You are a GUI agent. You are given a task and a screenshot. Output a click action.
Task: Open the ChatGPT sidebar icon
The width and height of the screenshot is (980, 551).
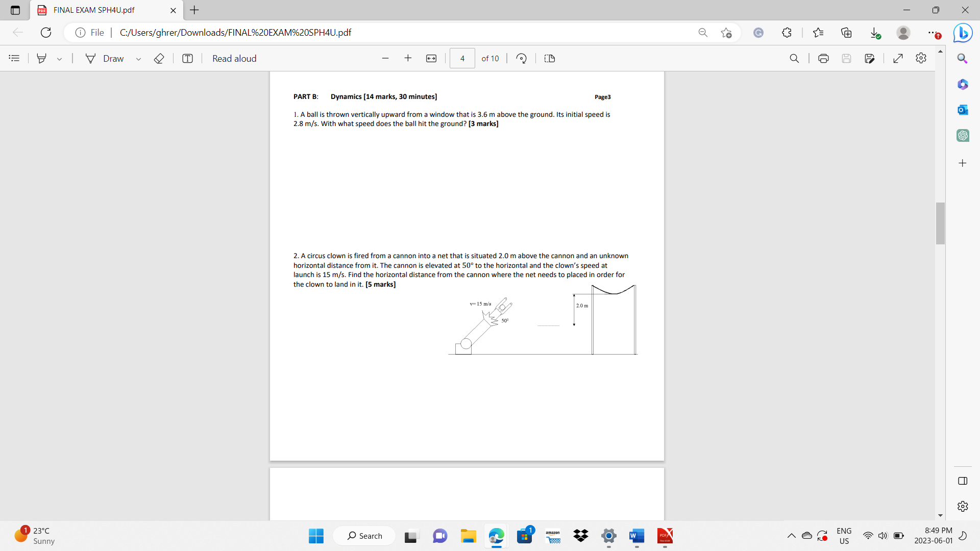(963, 135)
